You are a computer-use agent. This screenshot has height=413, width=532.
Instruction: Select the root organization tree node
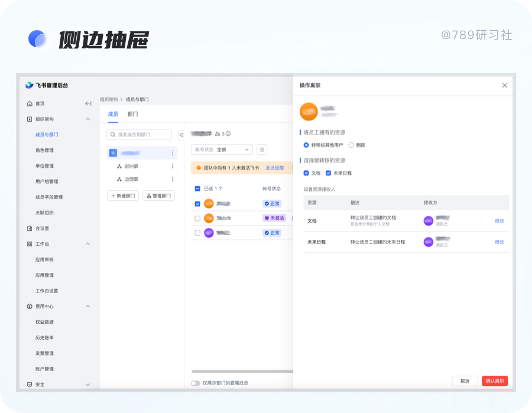pos(142,153)
